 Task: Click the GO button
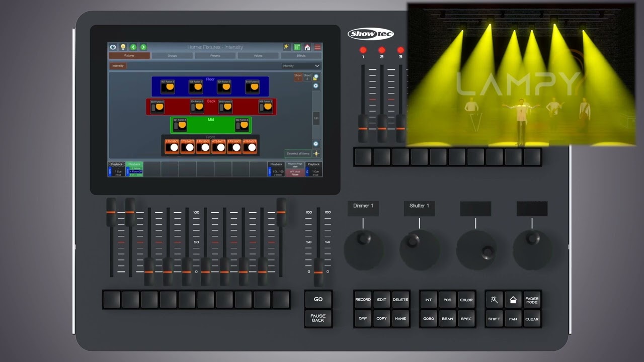(x=318, y=299)
